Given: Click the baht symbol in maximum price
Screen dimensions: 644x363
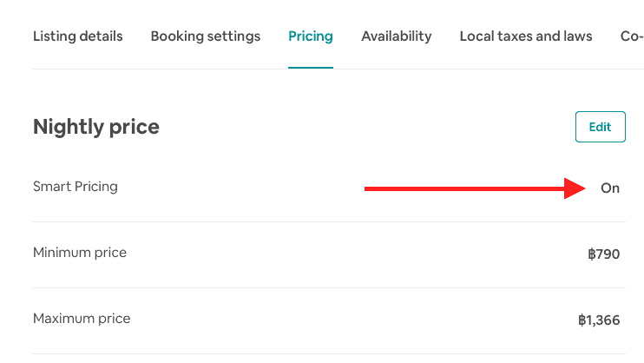Looking at the screenshot, I should click(x=583, y=320).
